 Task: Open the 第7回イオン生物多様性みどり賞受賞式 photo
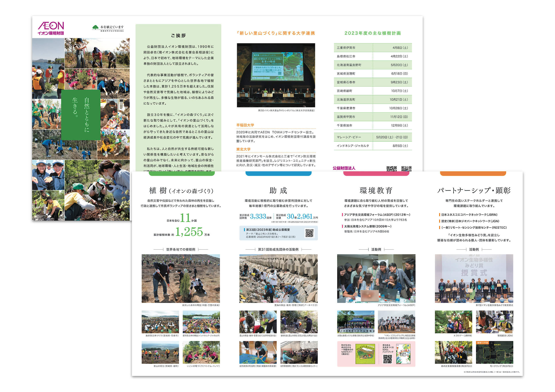(x=474, y=278)
